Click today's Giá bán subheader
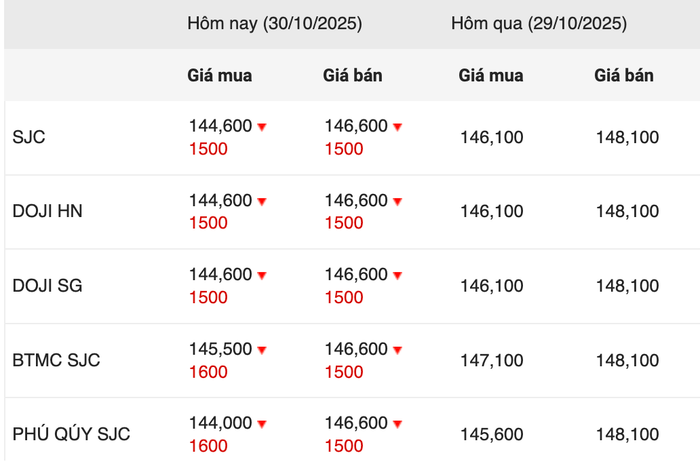This screenshot has width=700, height=464. (353, 75)
